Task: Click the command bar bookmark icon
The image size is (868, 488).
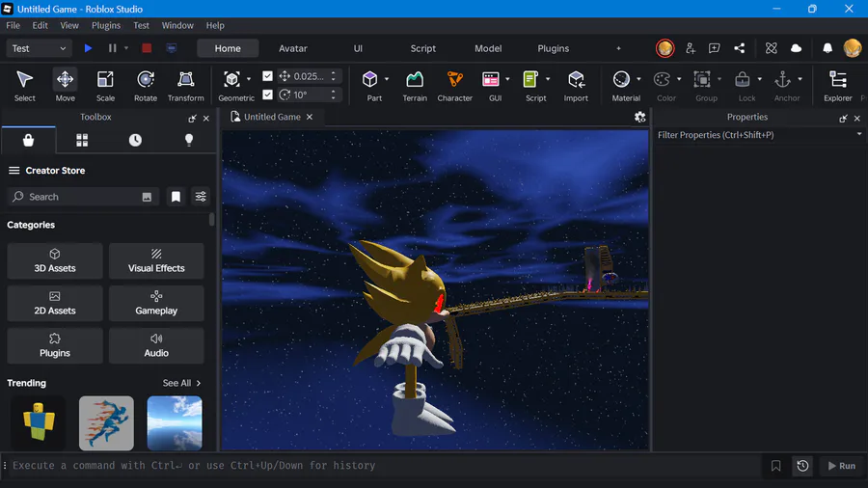Action: pyautogui.click(x=776, y=466)
